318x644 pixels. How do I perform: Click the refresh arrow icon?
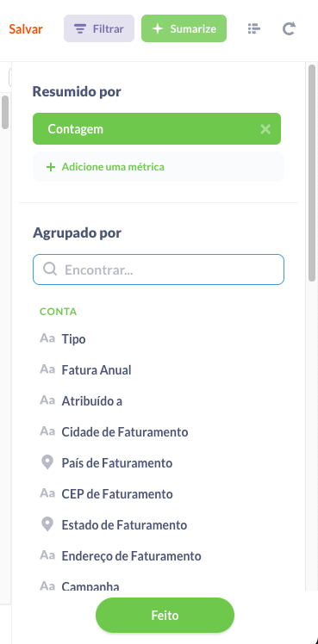(289, 28)
